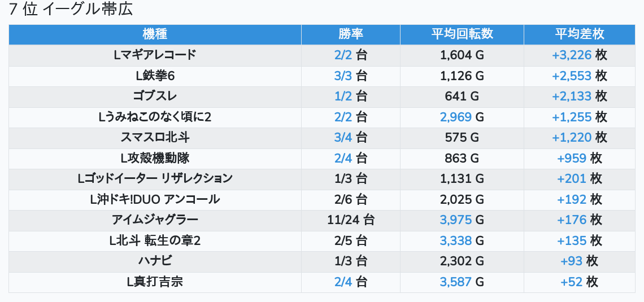The width and height of the screenshot is (644, 302).
Task: Select the 平均差枚 column header
Action: point(579,34)
